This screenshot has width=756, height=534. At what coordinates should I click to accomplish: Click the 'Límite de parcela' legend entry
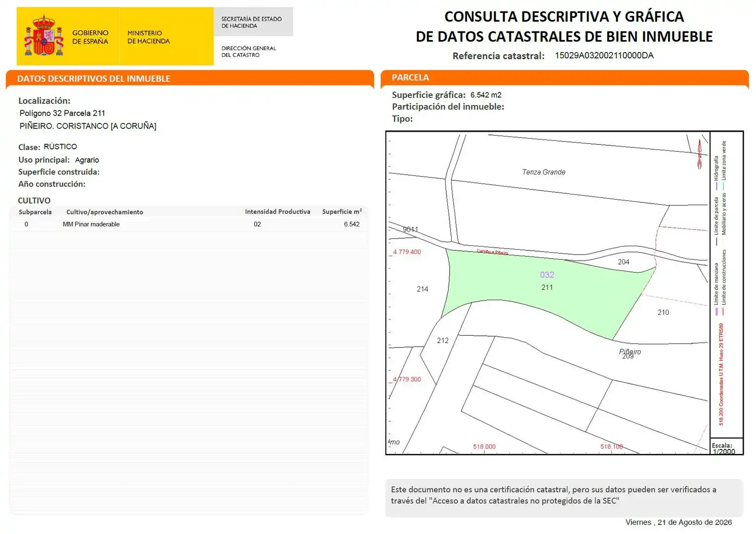(x=716, y=221)
